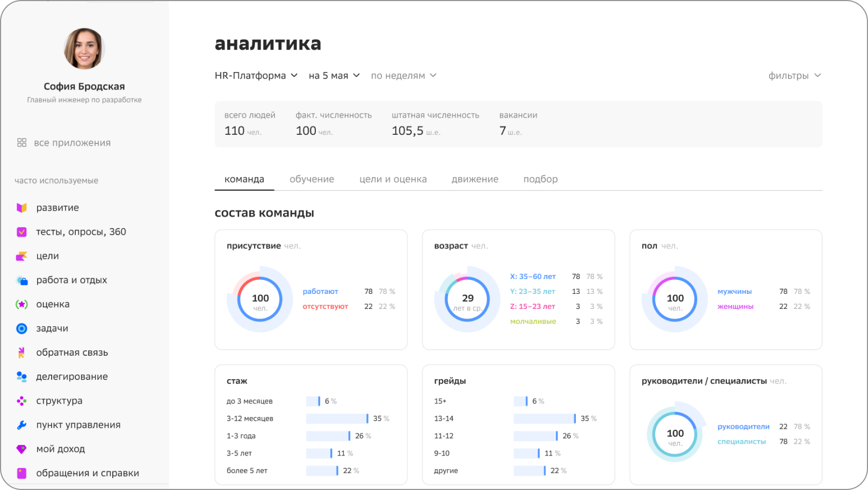This screenshot has height=490, width=868.
Task: Click the цели flag icon
Action: coord(21,256)
